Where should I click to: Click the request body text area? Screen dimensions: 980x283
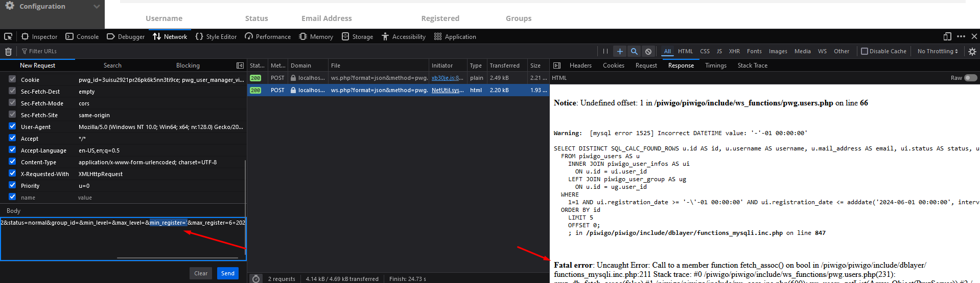pyautogui.click(x=123, y=238)
